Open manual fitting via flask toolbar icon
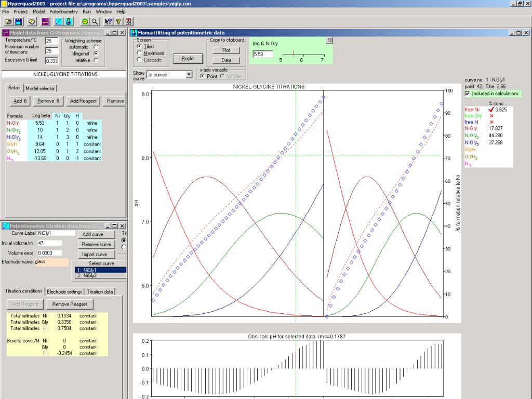 tap(69, 22)
